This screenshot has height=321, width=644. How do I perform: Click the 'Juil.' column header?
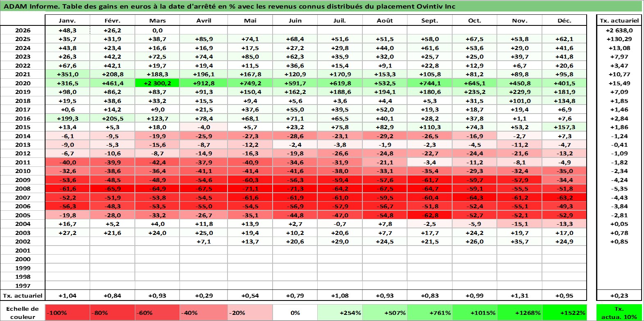[340, 20]
